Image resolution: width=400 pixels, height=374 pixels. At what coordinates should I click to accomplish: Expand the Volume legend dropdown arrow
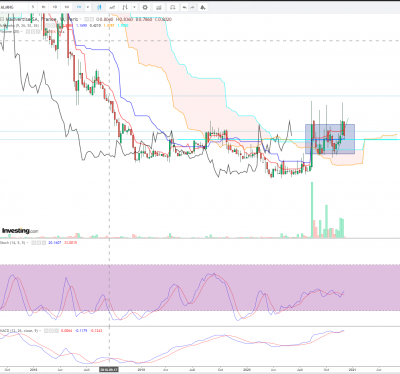pyautogui.click(x=22, y=31)
